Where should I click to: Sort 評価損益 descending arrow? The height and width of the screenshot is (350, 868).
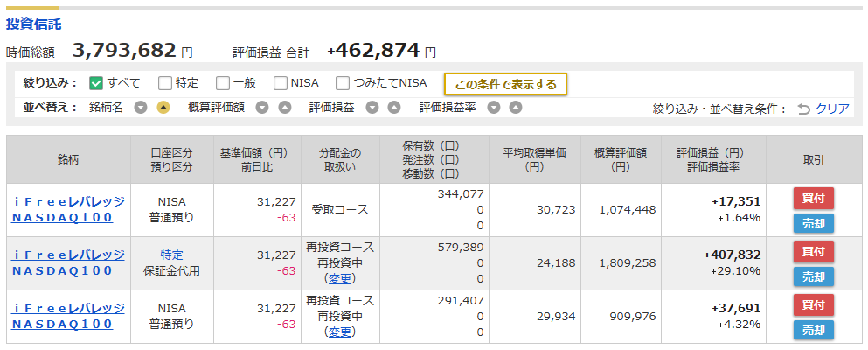[x=372, y=108]
